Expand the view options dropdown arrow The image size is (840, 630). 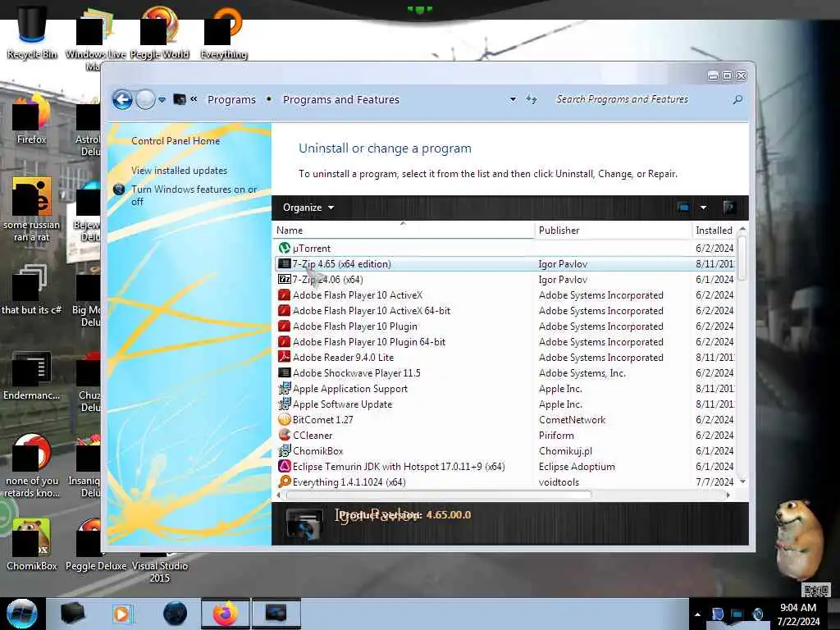703,208
